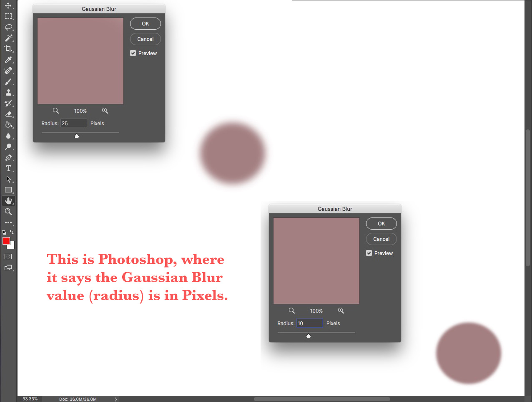Select the History Brush tool
Screen dimensions: 532x402
[8, 103]
